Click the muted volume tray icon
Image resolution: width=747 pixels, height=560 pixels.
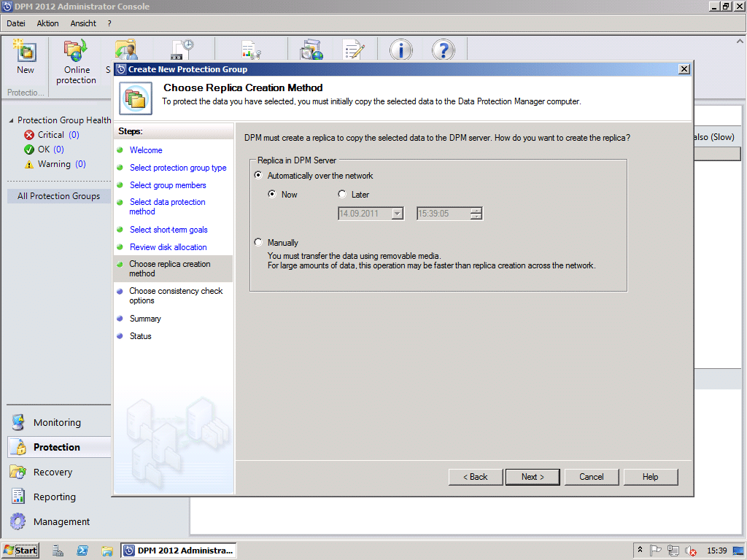690,551
